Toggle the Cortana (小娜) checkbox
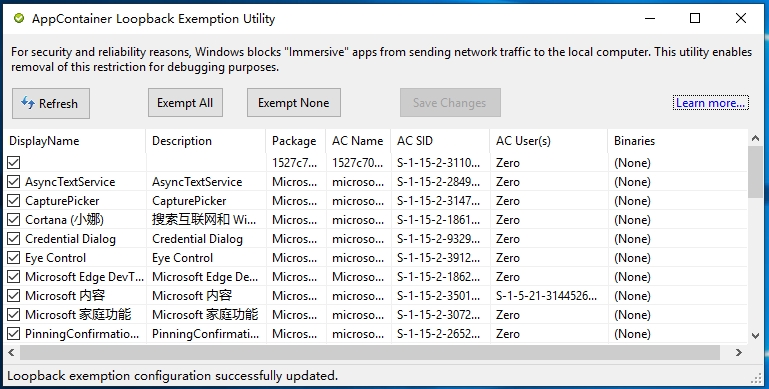This screenshot has height=389, width=769. [14, 220]
